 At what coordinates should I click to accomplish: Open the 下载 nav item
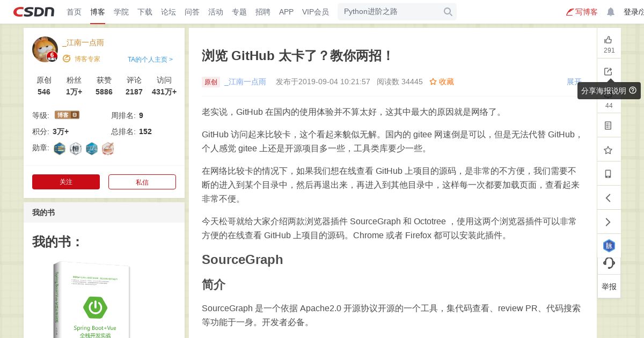coord(145,12)
